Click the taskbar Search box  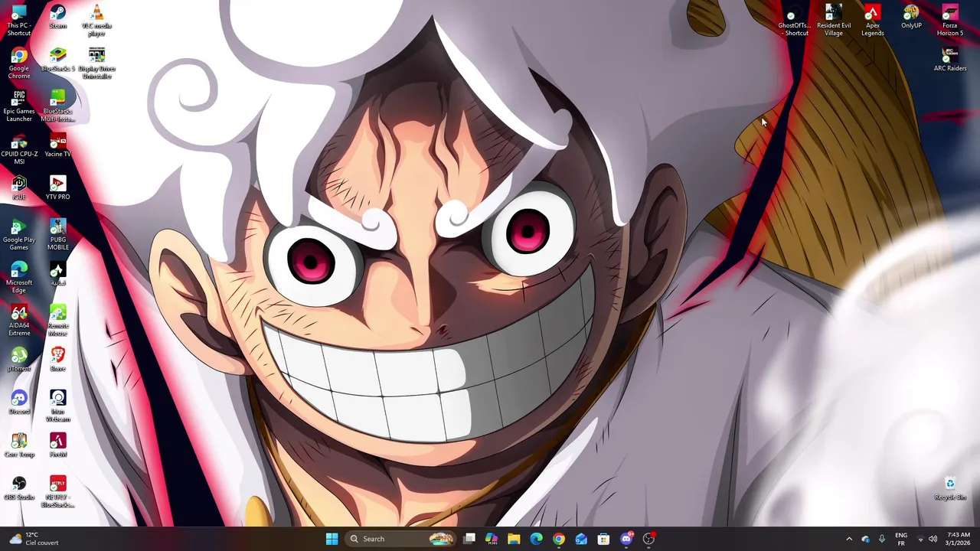coord(400,539)
